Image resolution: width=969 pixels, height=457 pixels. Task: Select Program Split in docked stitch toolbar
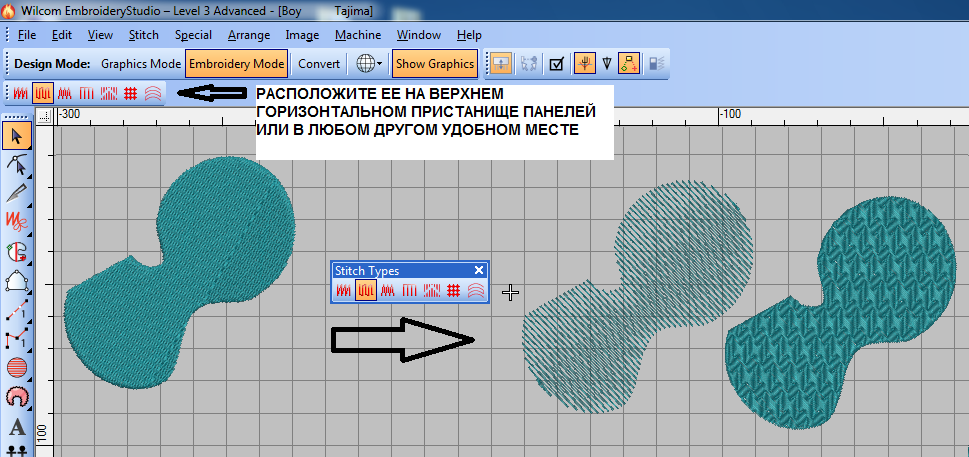[x=109, y=93]
